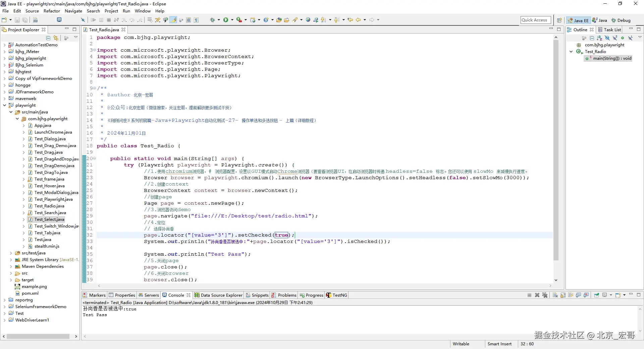This screenshot has width=644, height=349.
Task: Collapse the playwright project node
Action: point(5,105)
